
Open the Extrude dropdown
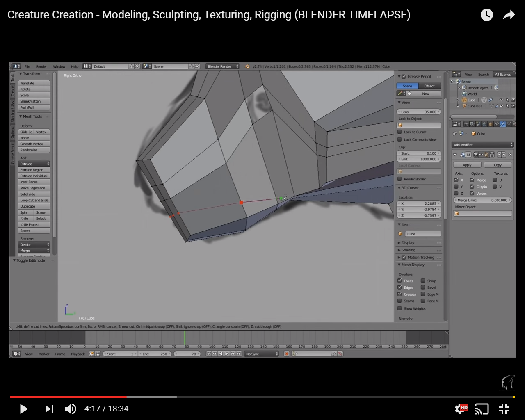tap(34, 164)
